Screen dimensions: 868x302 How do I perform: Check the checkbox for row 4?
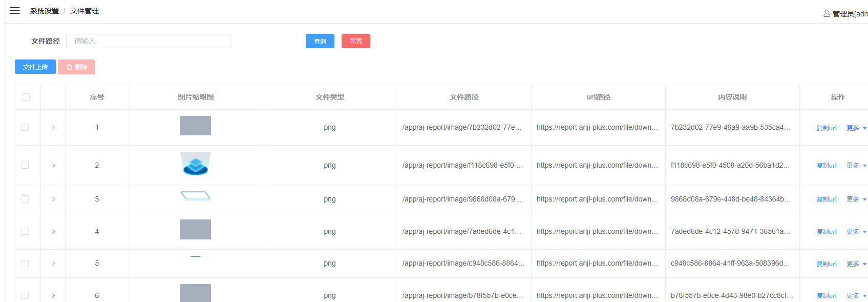[25, 231]
